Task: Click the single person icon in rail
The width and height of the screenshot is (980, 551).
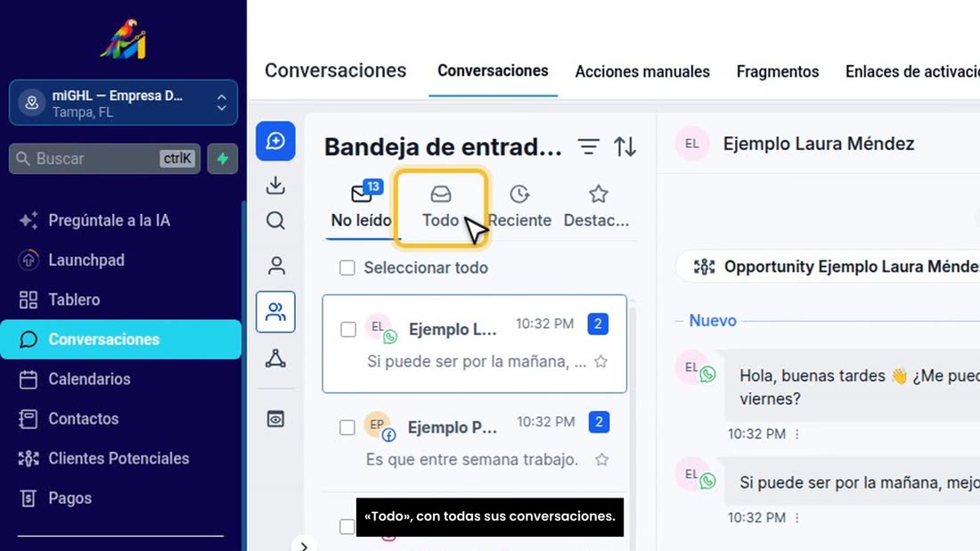Action: [x=275, y=266]
